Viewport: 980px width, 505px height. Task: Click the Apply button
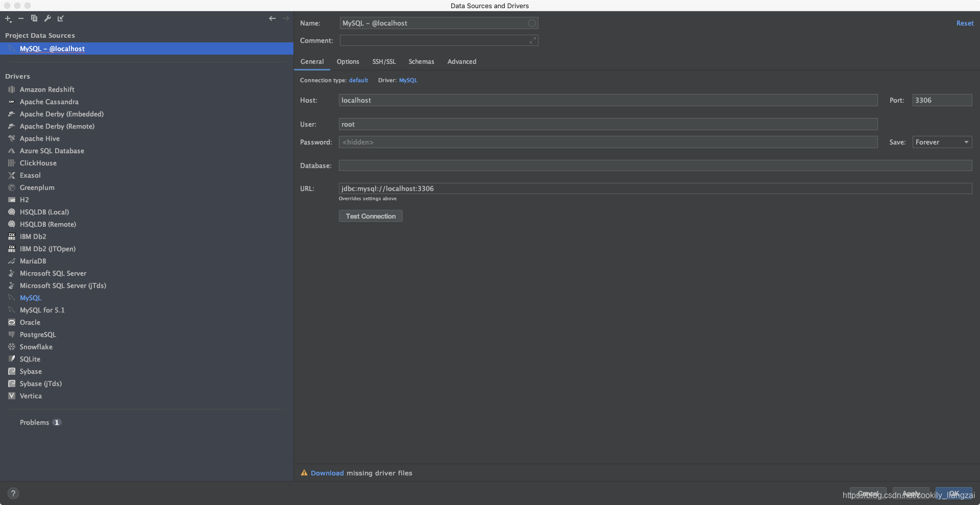tap(911, 494)
